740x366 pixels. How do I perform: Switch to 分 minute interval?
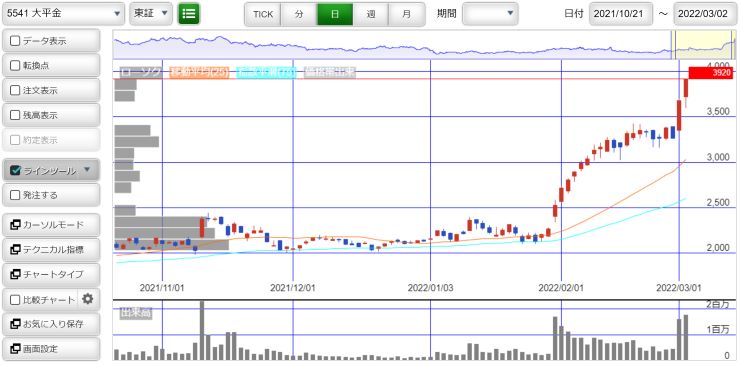coord(299,14)
